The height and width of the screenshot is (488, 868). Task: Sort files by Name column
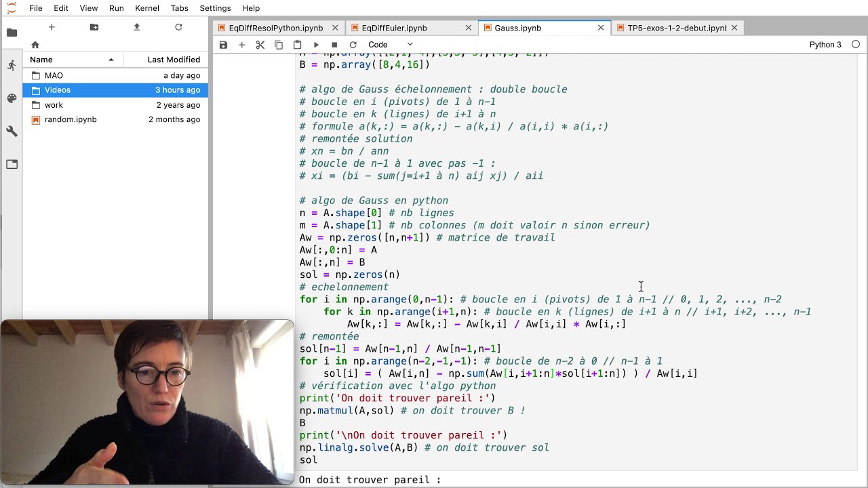(73, 60)
